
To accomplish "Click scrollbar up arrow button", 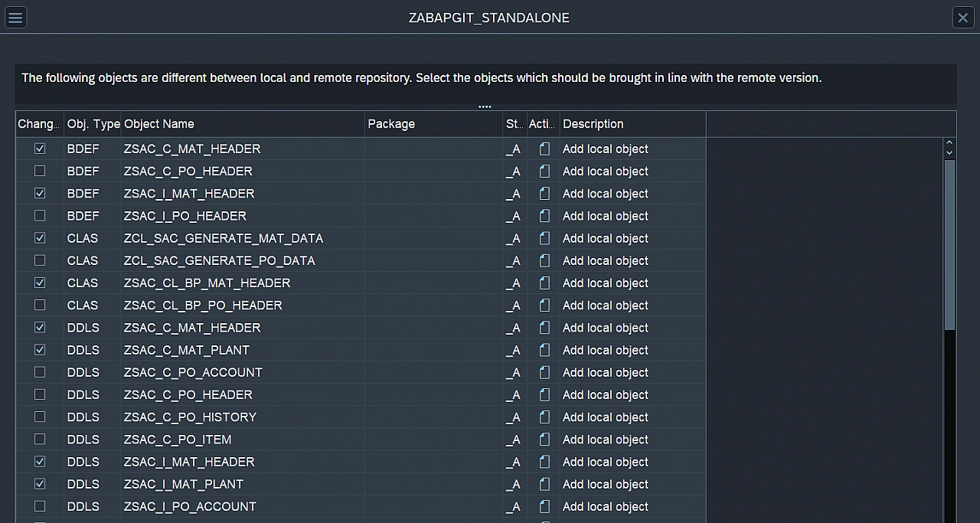I will click(949, 143).
